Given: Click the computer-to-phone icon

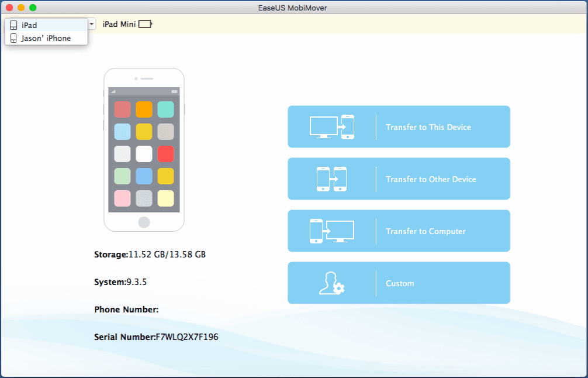Looking at the screenshot, I should [332, 127].
